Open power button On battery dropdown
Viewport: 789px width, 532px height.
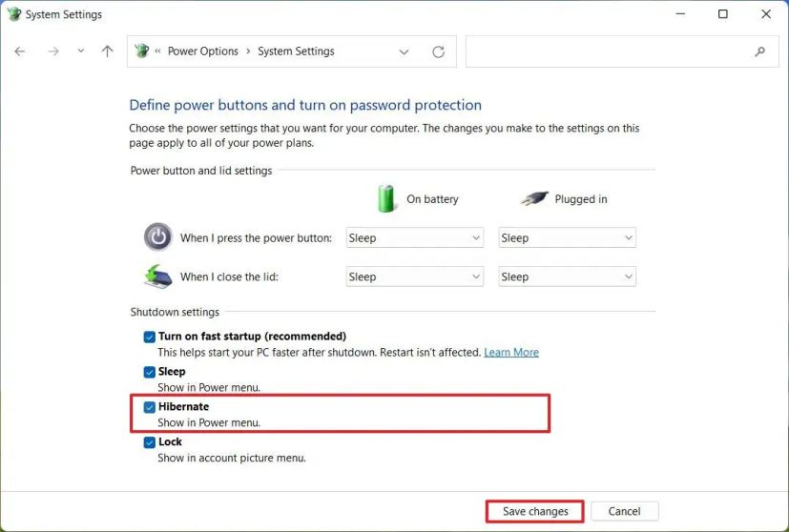click(415, 237)
